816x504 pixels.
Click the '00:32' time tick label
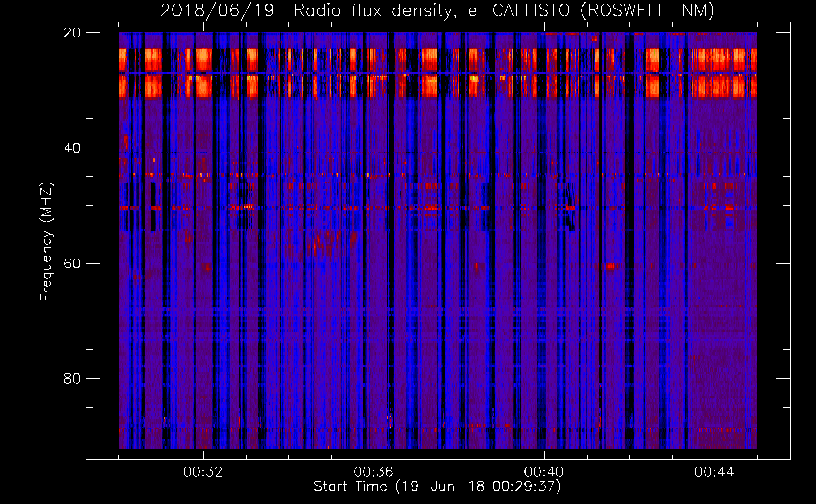coord(203,472)
